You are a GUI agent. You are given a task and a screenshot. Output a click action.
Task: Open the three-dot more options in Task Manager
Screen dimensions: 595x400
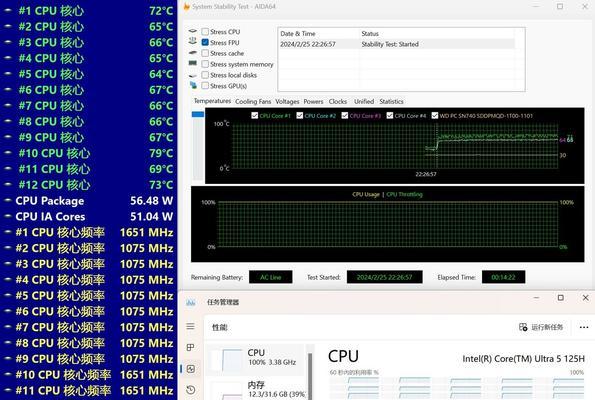tap(584, 327)
